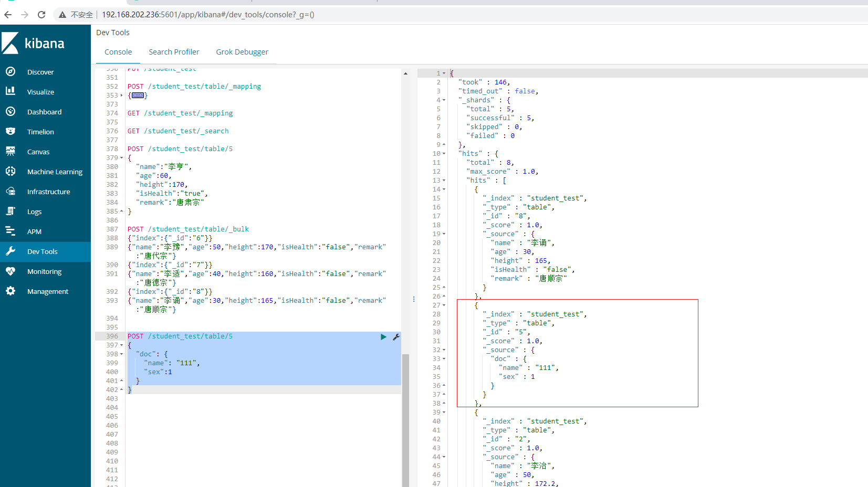The width and height of the screenshot is (868, 487).
Task: Select Machine Learning menu item
Action: coord(55,172)
